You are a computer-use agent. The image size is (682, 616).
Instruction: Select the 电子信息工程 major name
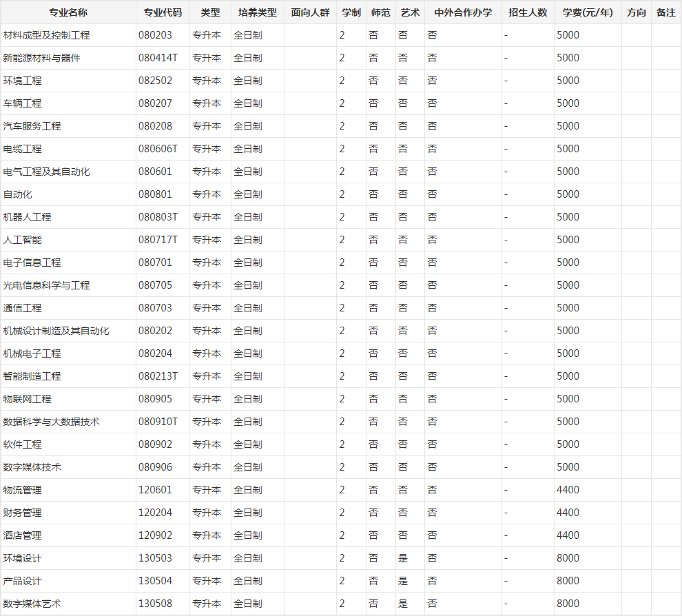coord(32,263)
